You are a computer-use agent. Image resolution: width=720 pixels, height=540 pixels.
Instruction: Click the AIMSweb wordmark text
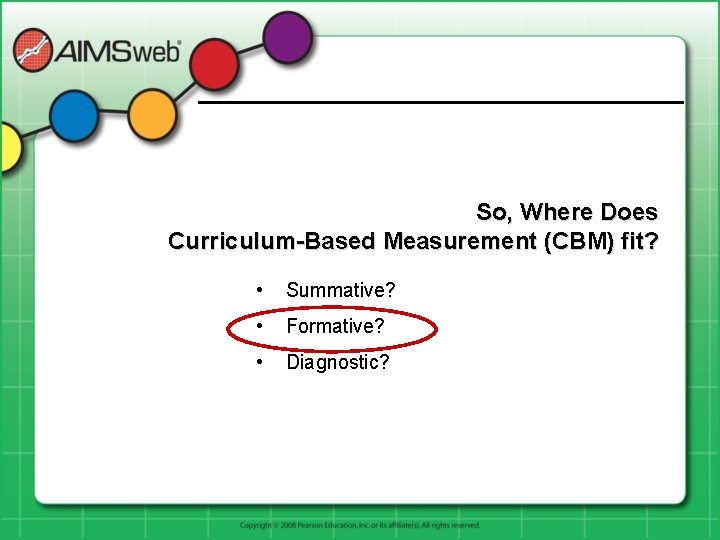pos(118,51)
